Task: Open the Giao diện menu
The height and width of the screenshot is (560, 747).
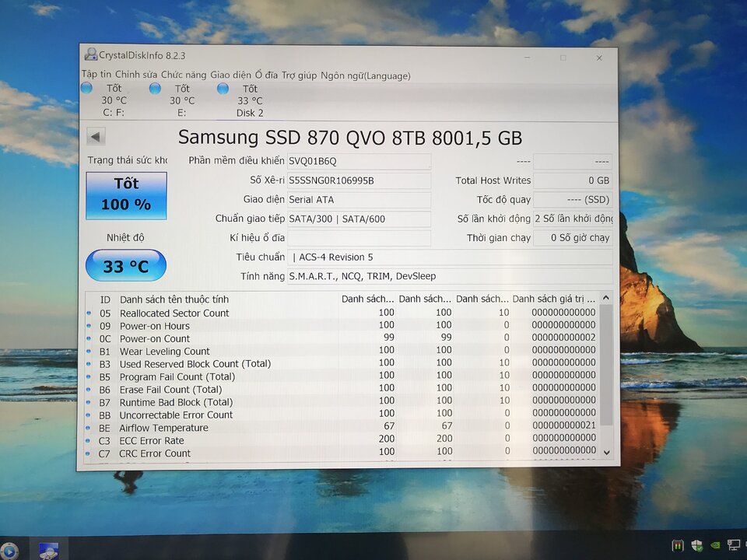Action: coord(230,75)
